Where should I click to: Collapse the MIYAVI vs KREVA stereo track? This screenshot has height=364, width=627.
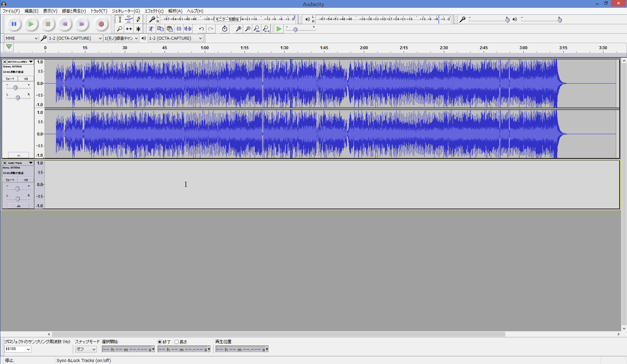point(19,155)
